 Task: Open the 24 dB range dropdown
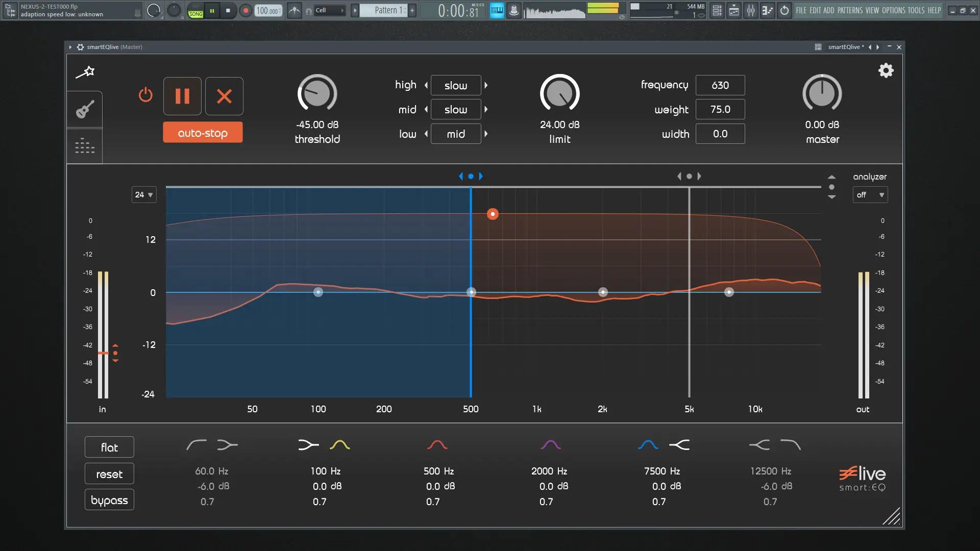(144, 195)
